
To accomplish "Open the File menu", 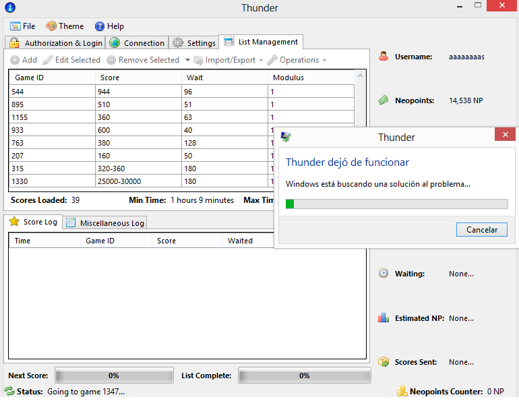I will (x=23, y=26).
